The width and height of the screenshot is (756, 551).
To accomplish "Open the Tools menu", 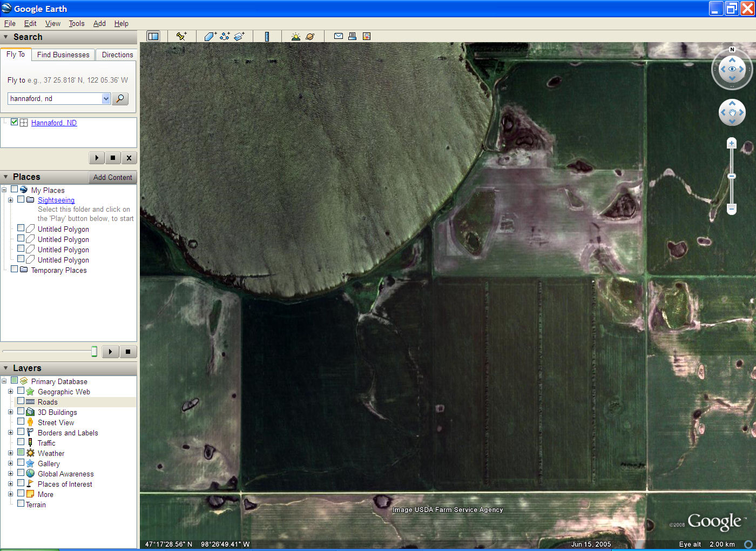I will pos(77,23).
